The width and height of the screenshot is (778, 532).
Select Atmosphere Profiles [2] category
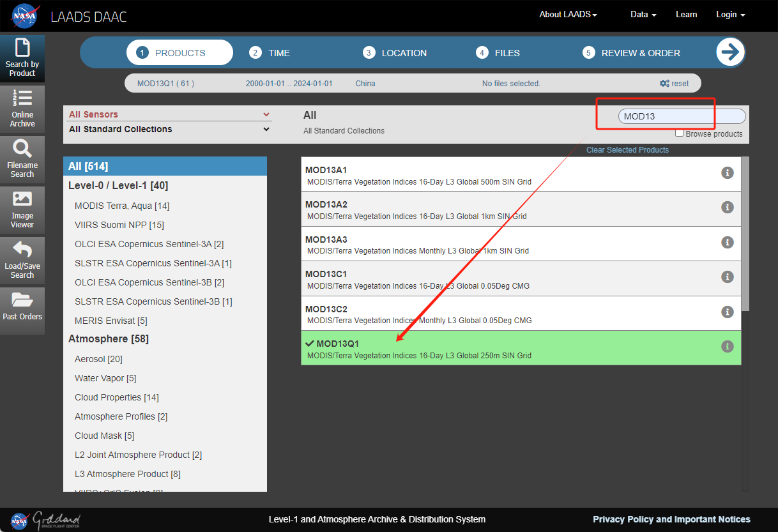pos(121,416)
